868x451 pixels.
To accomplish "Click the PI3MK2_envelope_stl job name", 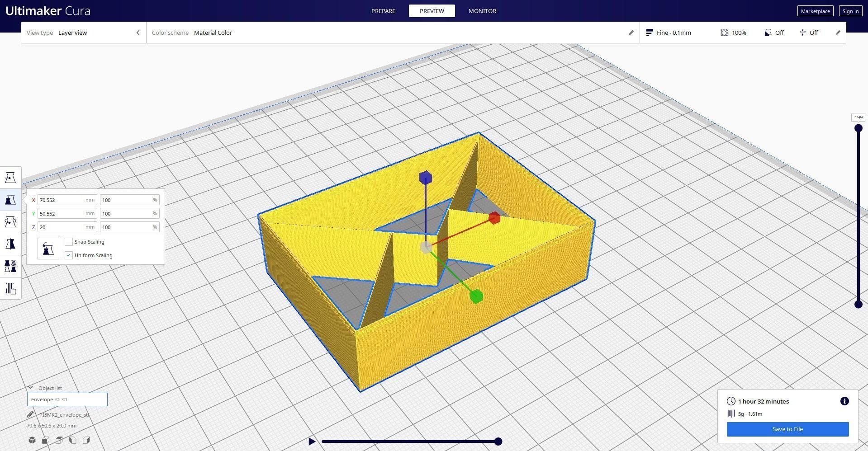I will (x=64, y=414).
